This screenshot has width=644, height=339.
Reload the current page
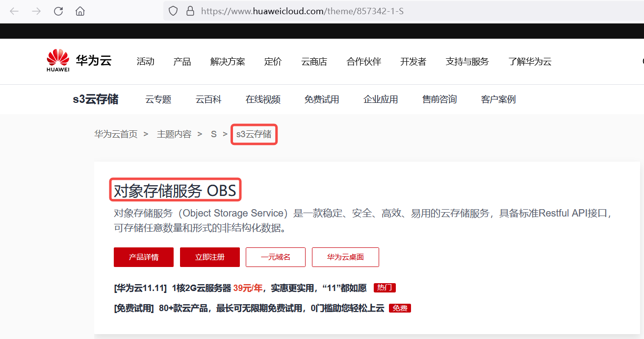[58, 11]
